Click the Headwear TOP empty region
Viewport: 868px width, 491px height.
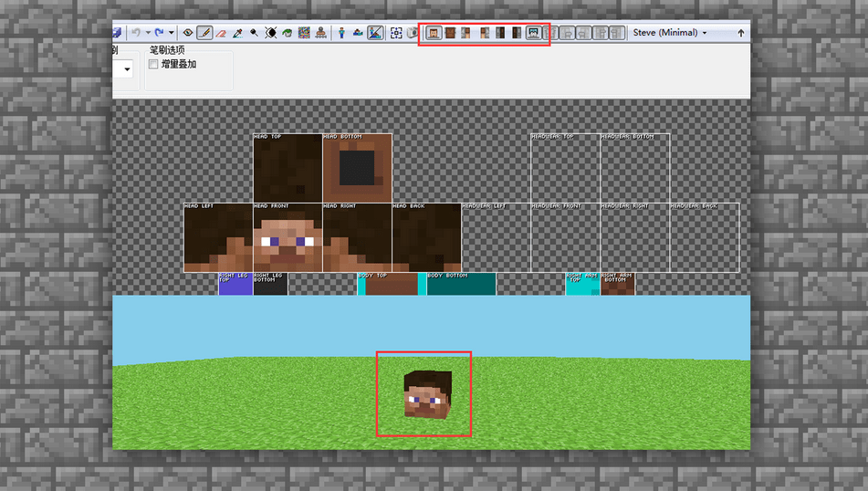tap(566, 168)
